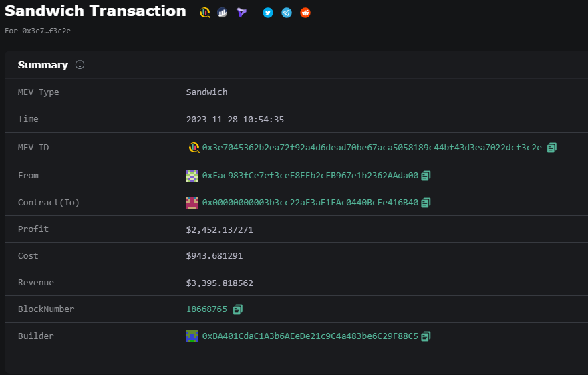Open Builder address 0xBA401C...F88C5 link
This screenshot has width=588, height=375.
(x=310, y=336)
